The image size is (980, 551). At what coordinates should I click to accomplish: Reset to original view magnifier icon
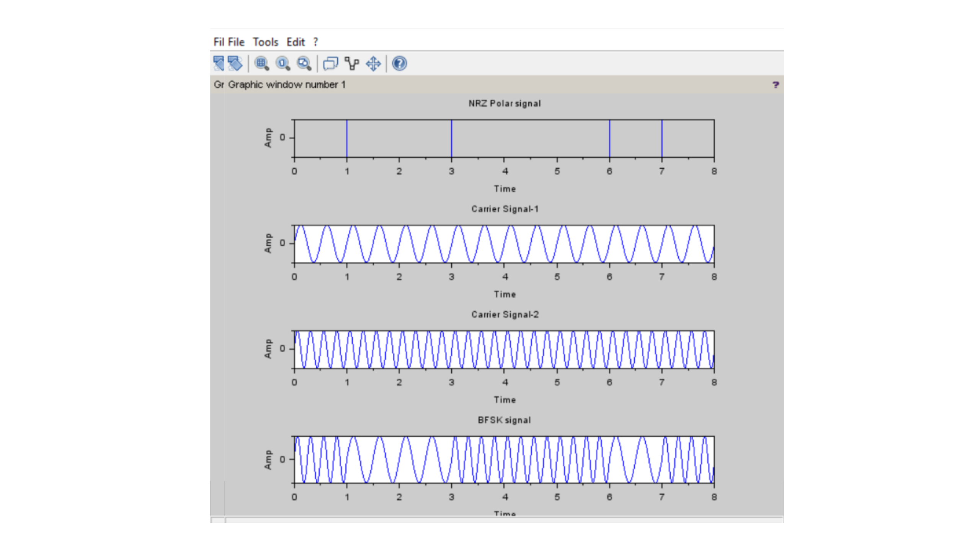pos(283,64)
